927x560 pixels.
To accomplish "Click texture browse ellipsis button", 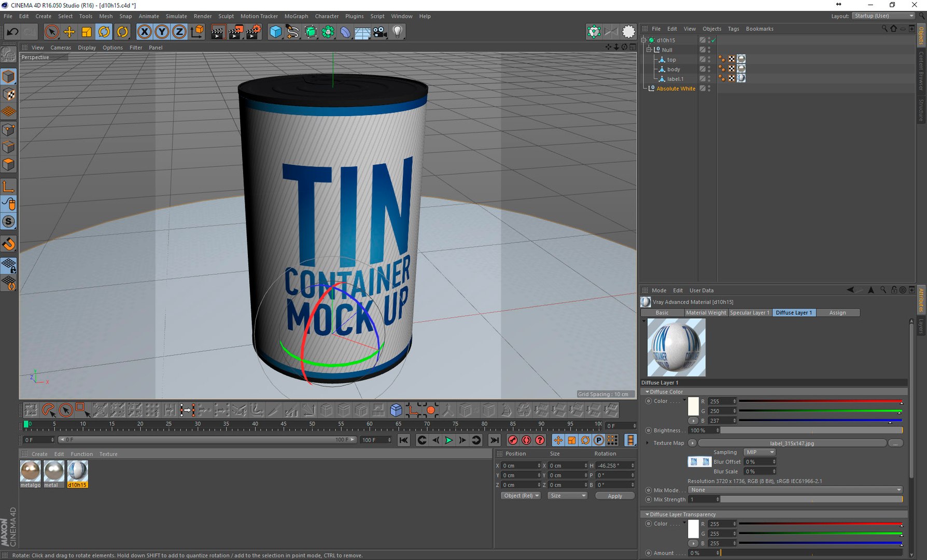I will 895,443.
